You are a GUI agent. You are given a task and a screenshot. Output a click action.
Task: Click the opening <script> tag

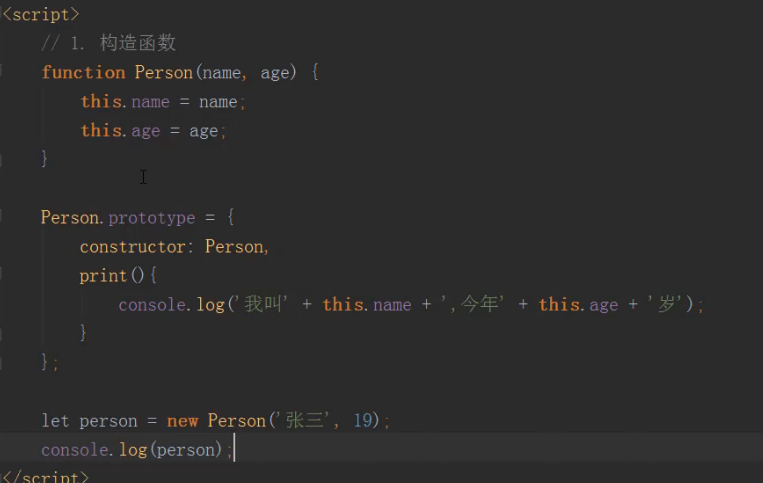tap(40, 14)
